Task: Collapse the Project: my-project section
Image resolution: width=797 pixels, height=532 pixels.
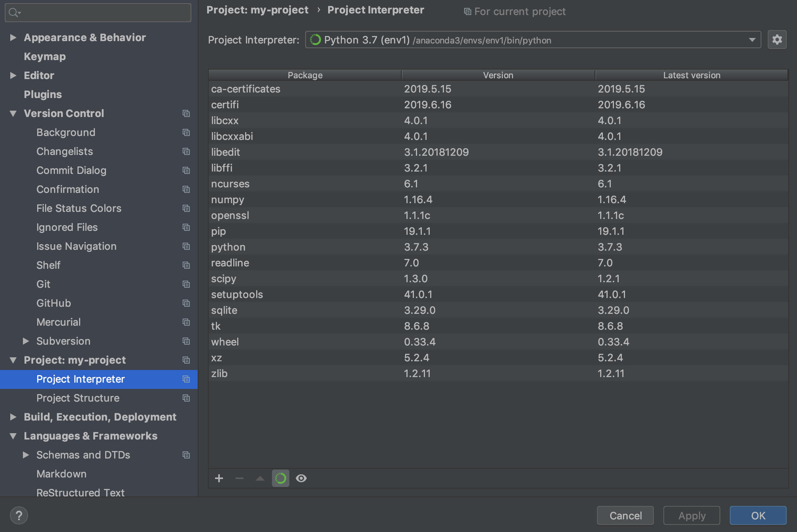Action: (13, 360)
